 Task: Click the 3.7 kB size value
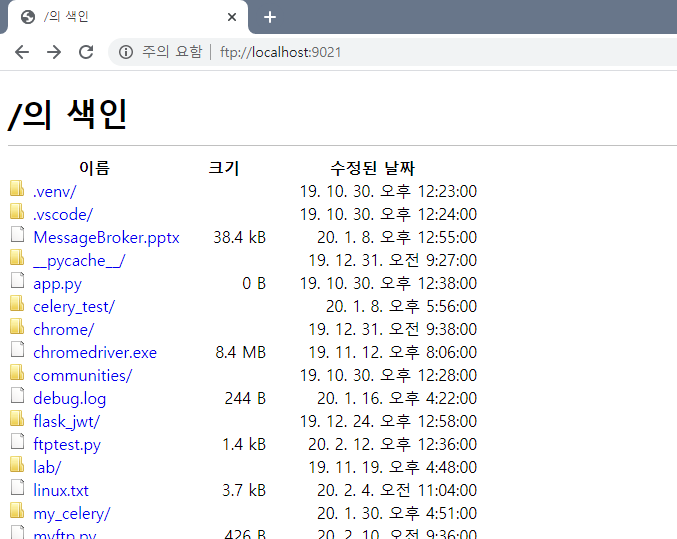244,491
